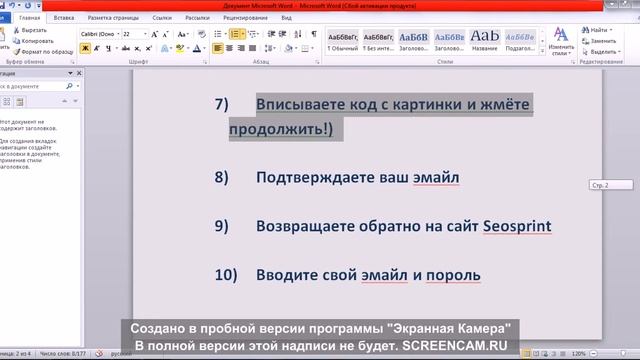Apply bulleted list

218,34
